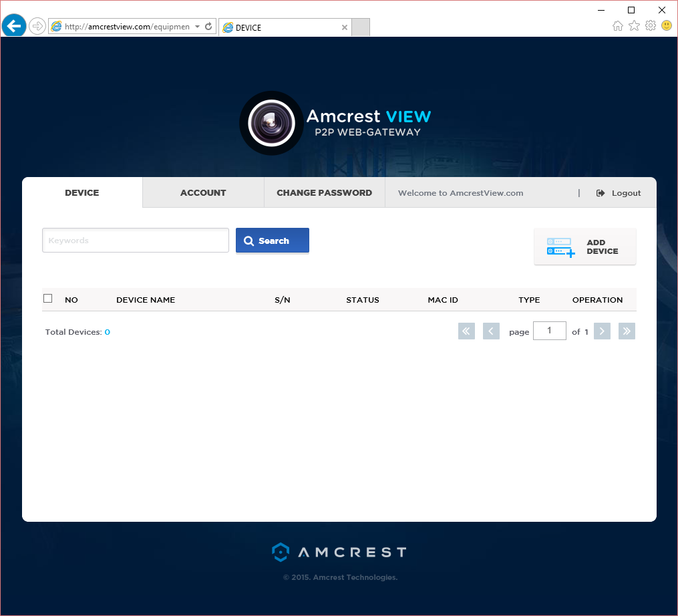This screenshot has width=678, height=616.
Task: Go to browser home page icon
Action: [x=618, y=26]
